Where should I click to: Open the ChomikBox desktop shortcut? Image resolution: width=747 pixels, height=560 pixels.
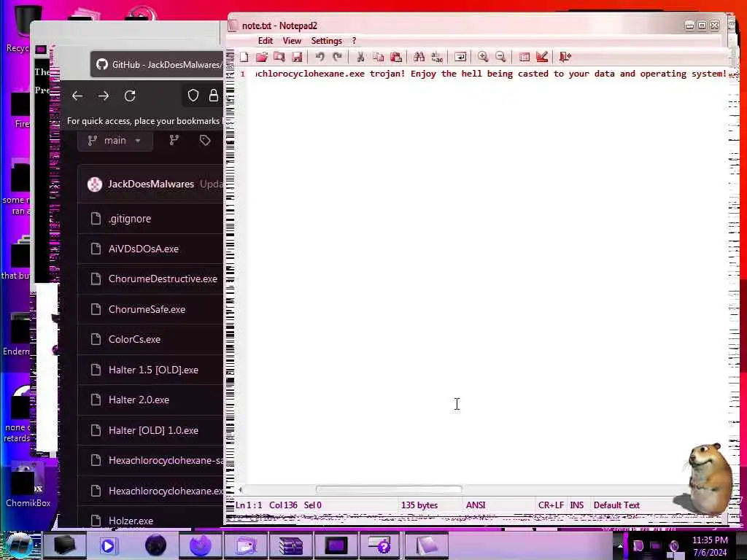click(x=27, y=484)
